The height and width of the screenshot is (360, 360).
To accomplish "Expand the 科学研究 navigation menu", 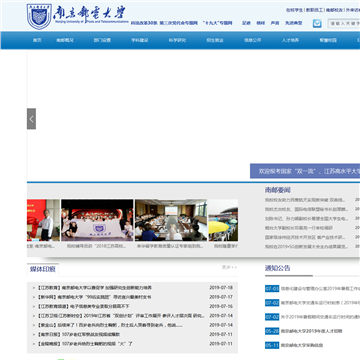I will [x=177, y=40].
